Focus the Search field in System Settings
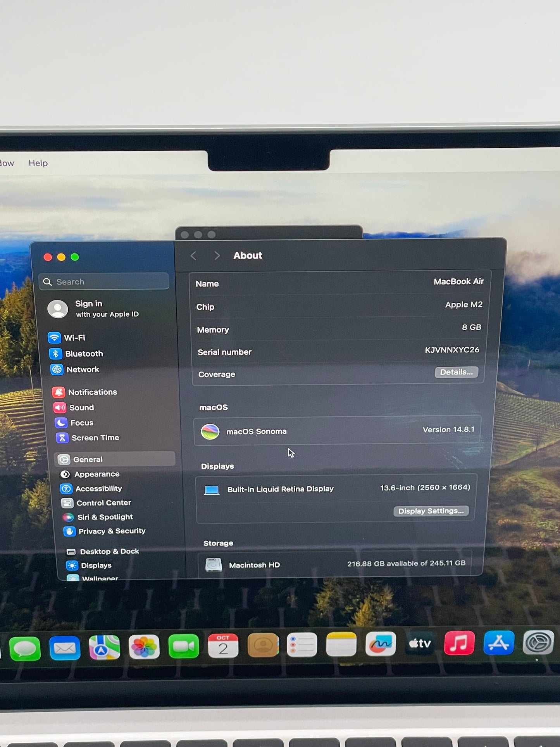 point(104,281)
